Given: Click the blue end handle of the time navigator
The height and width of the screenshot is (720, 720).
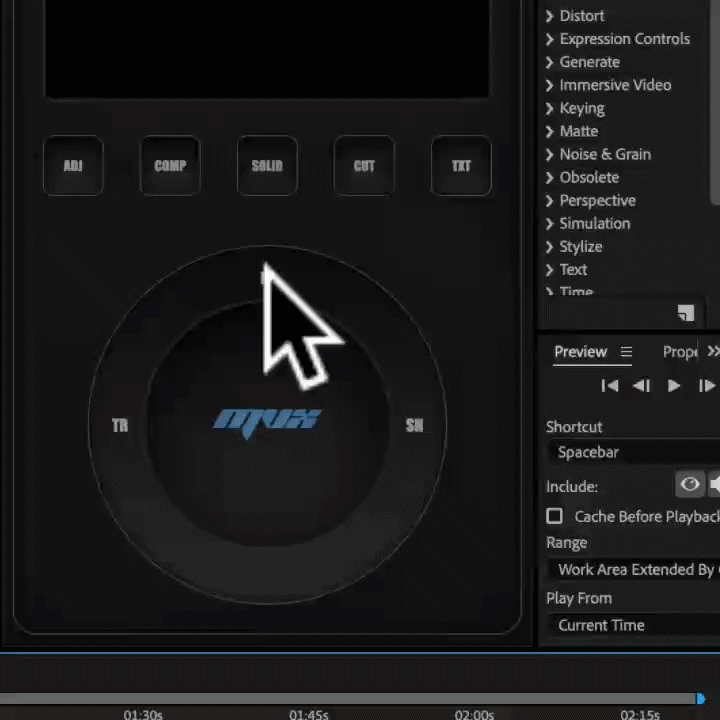Looking at the screenshot, I should [x=700, y=698].
